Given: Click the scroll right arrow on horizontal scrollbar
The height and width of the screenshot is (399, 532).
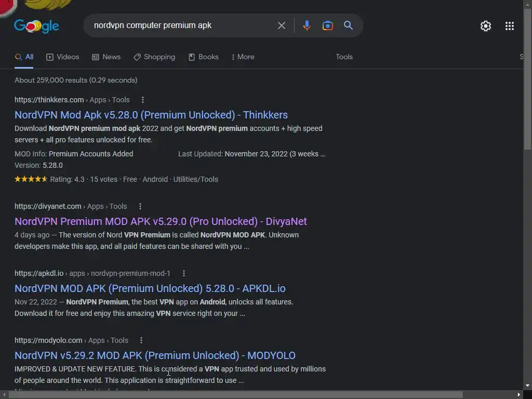Looking at the screenshot, I should [519, 395].
